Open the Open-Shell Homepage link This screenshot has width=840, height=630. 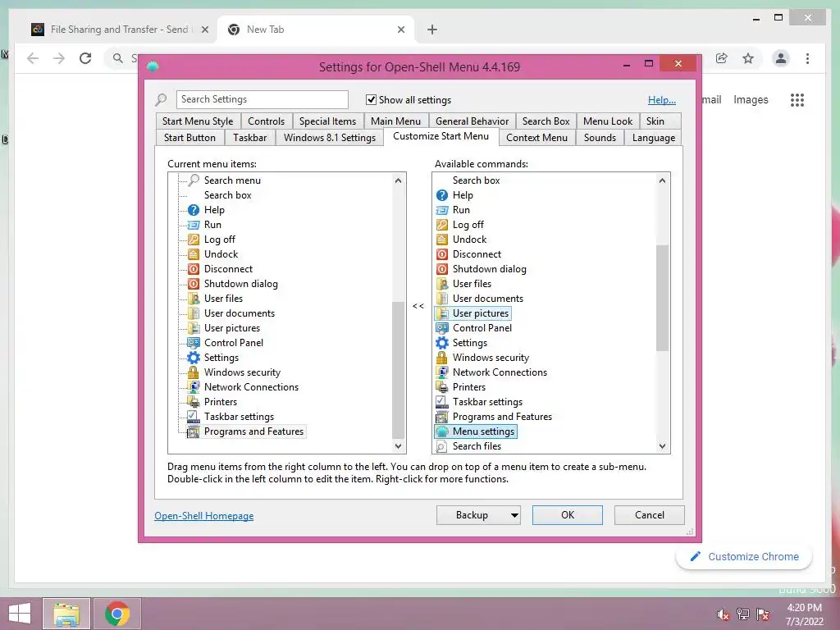point(204,516)
